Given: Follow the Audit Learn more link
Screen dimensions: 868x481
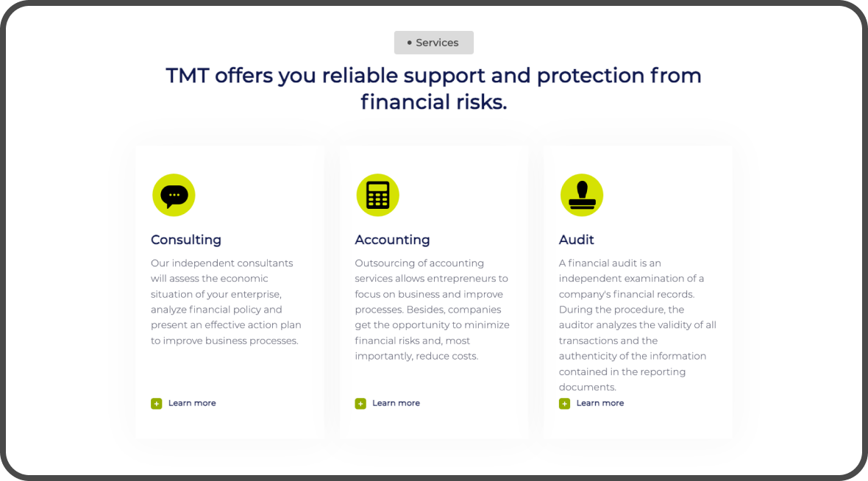Looking at the screenshot, I should coord(600,403).
